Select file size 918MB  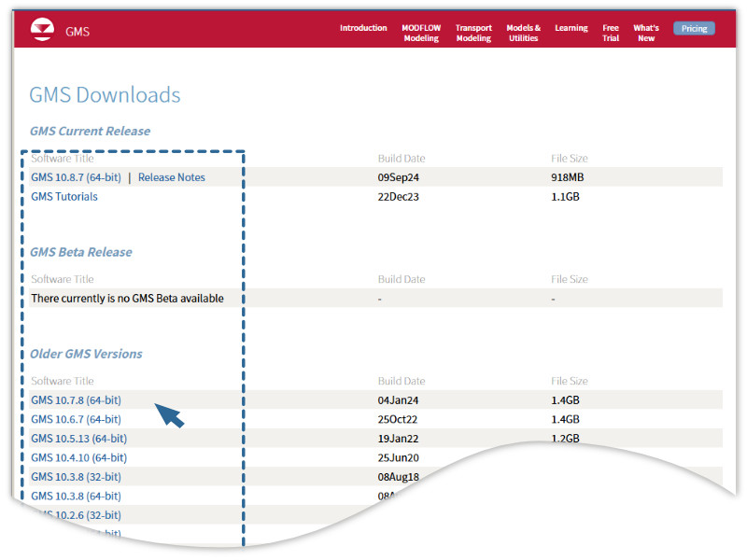568,177
